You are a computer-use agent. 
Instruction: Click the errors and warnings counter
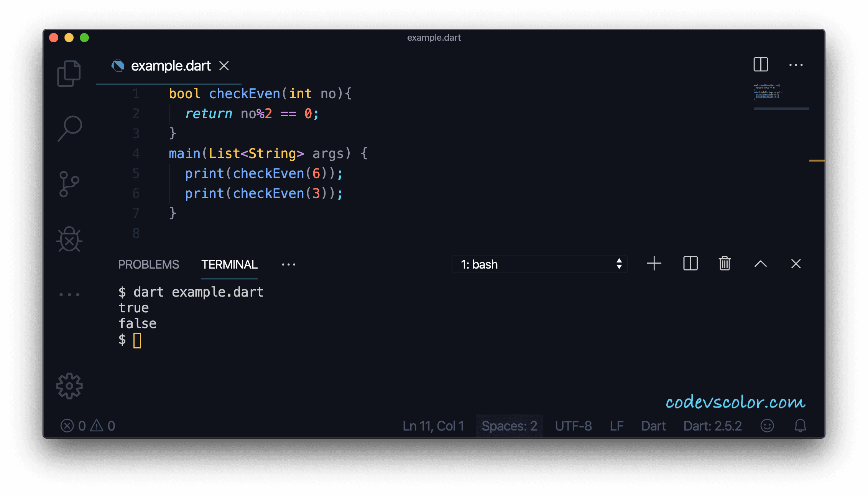(88, 425)
